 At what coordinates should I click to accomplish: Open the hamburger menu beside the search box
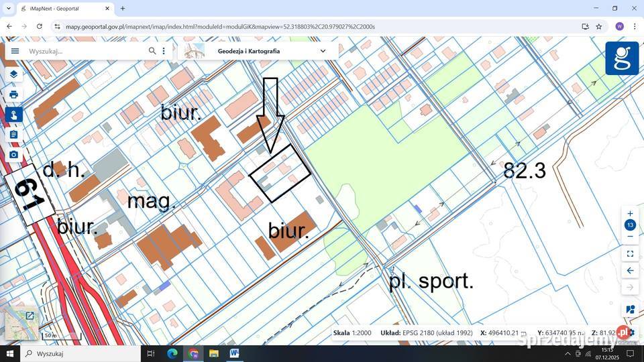pos(15,51)
